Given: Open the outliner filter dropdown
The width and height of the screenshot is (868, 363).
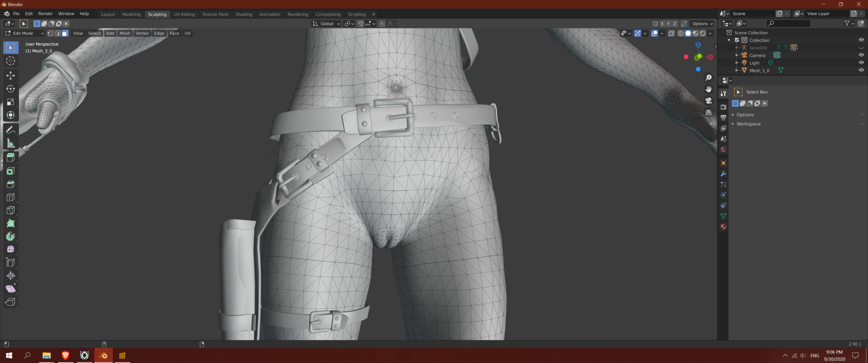Looking at the screenshot, I should tap(849, 24).
